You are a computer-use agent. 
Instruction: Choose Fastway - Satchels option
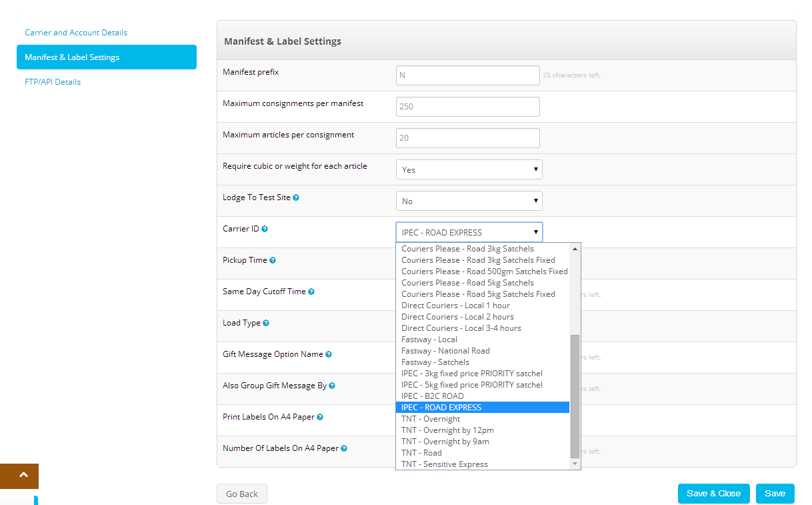(x=483, y=362)
